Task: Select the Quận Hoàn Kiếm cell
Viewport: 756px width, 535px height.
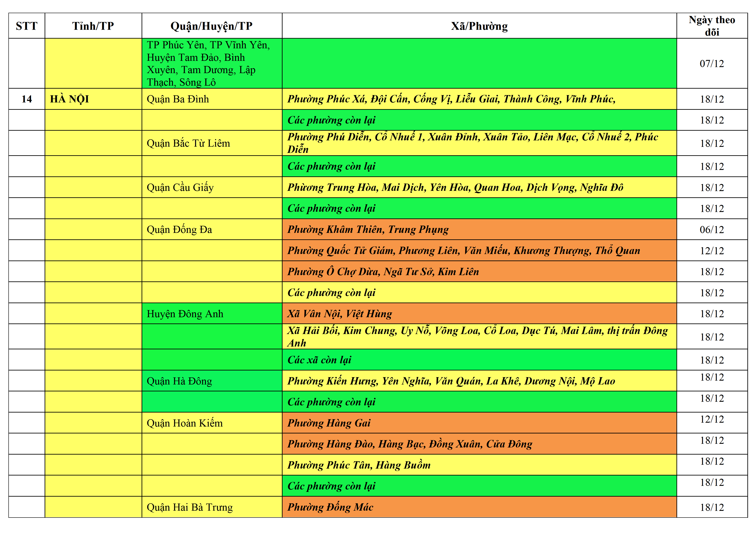Action: point(211,423)
